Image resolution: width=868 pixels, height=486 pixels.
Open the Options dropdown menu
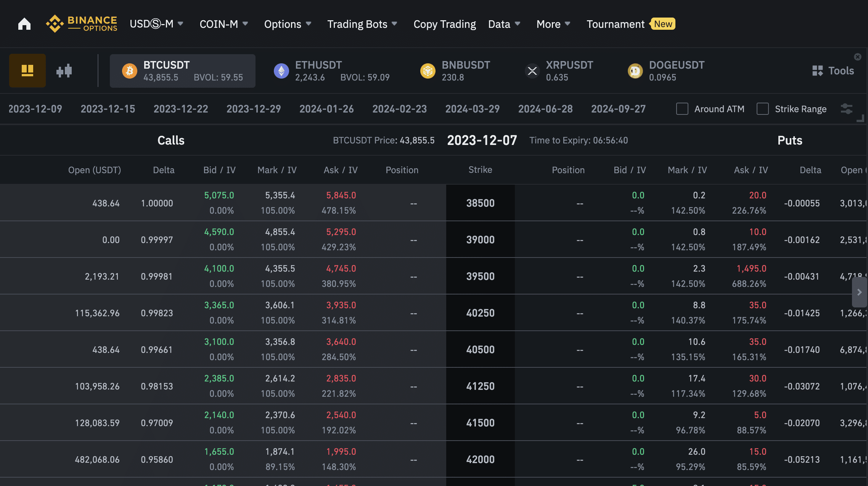(288, 24)
